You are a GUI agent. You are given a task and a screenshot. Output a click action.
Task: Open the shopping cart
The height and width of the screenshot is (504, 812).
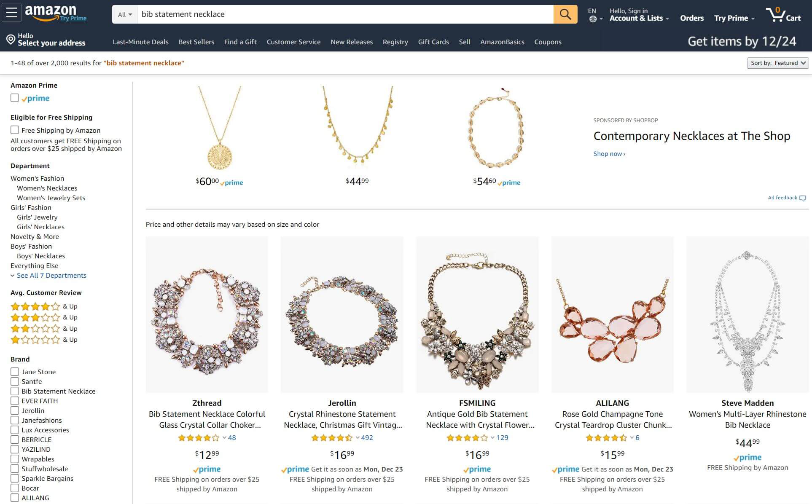point(783,15)
